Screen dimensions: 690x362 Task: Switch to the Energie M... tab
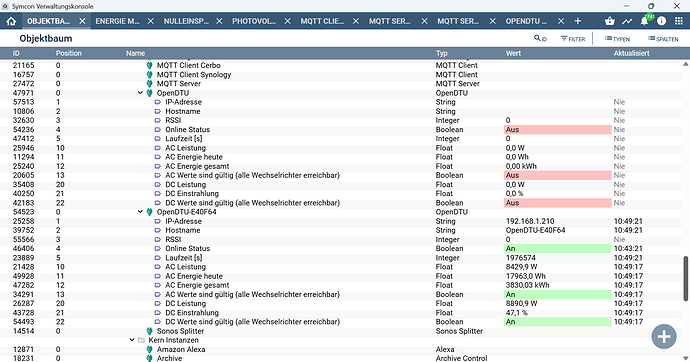tap(117, 21)
